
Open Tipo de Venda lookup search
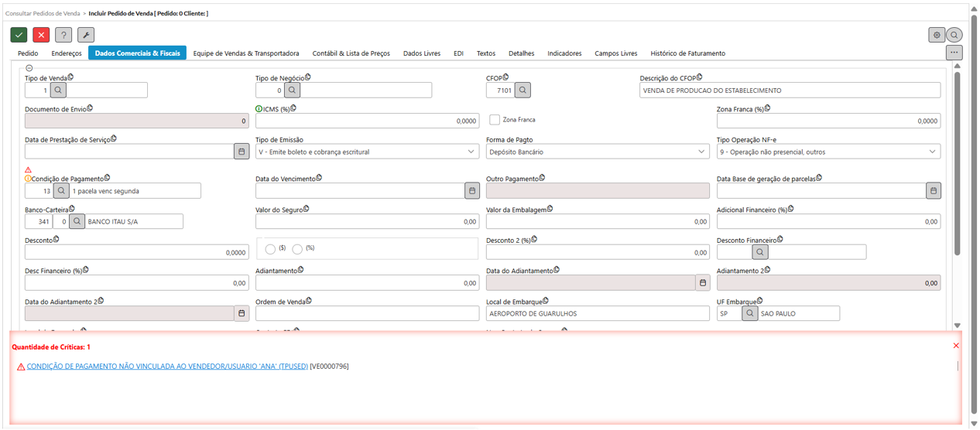point(59,90)
